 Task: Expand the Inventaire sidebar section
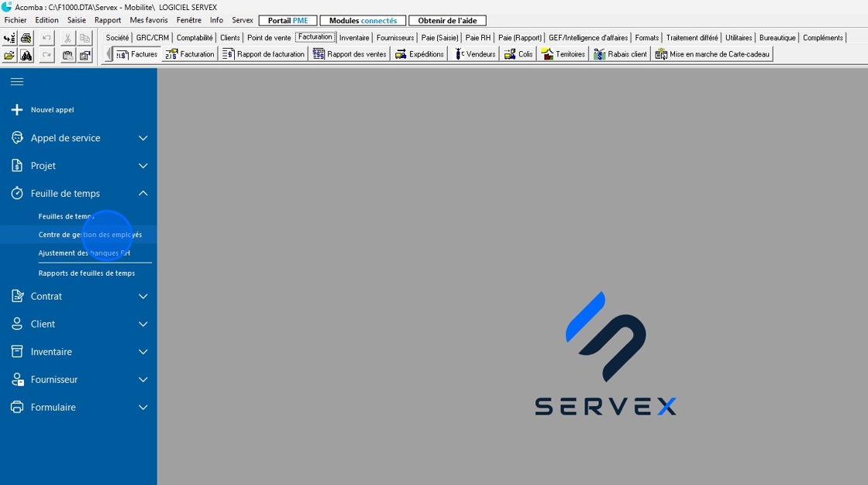point(78,352)
